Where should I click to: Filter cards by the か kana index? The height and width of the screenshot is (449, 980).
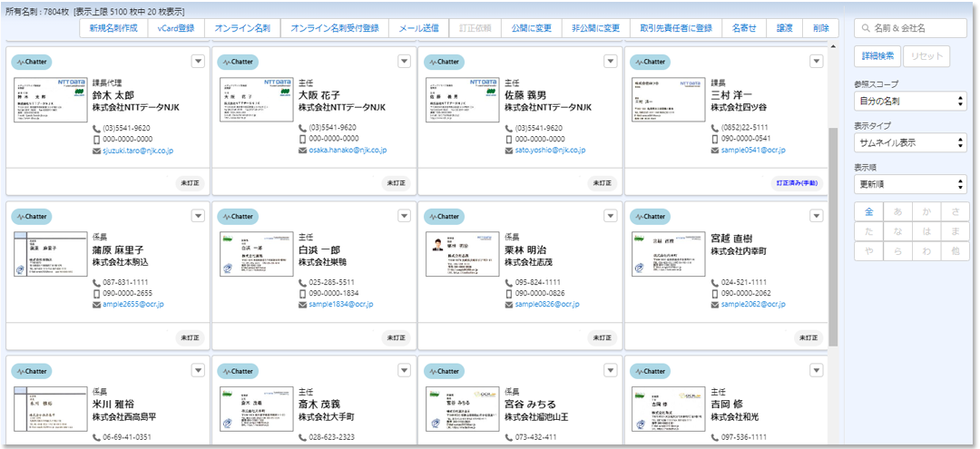[x=926, y=211]
